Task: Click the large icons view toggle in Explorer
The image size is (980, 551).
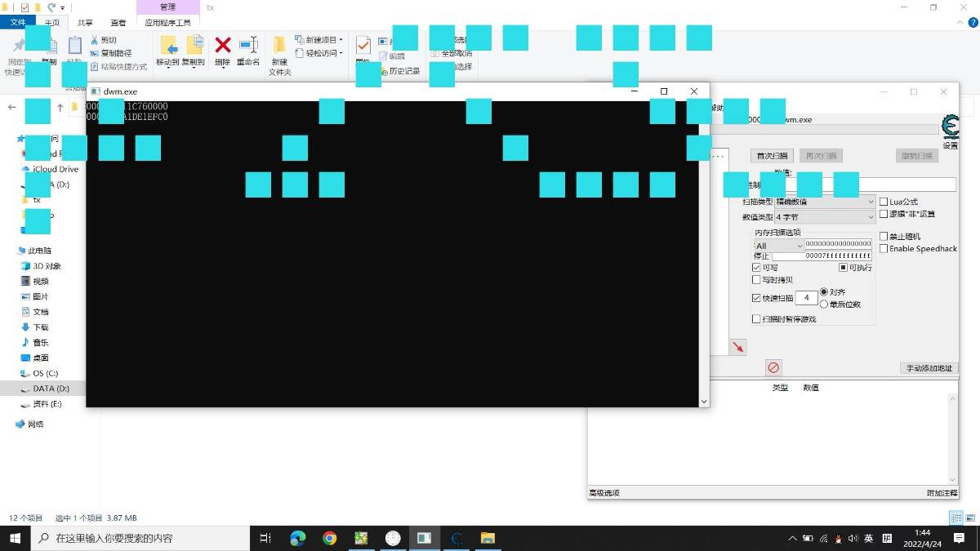Action: click(969, 518)
